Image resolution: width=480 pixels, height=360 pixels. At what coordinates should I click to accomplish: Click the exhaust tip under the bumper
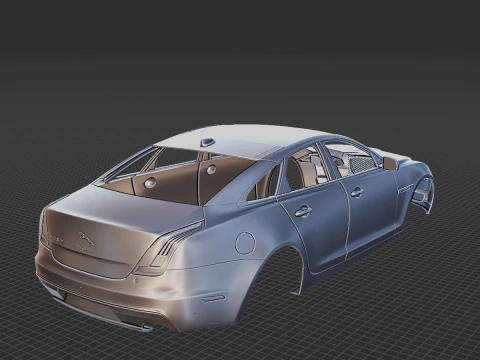[x=146, y=328]
